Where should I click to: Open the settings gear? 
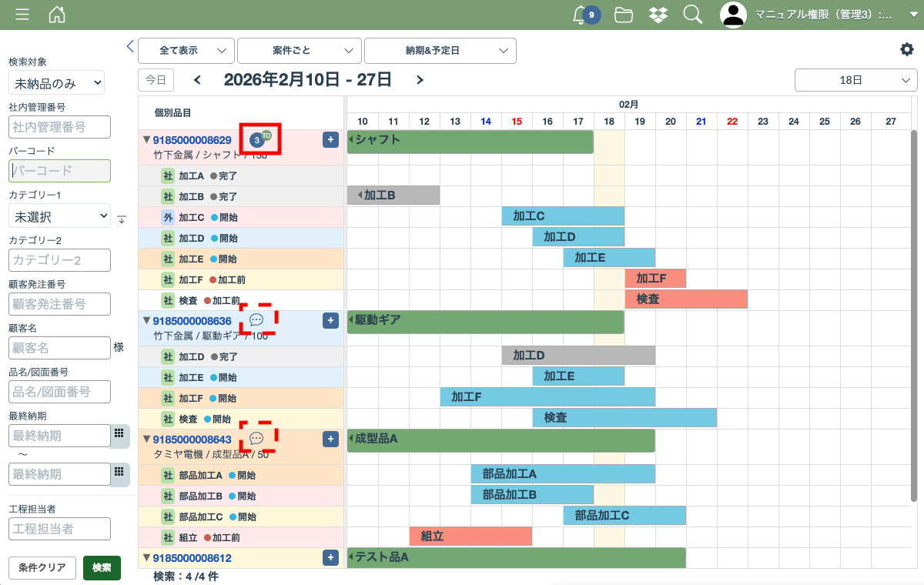pos(906,49)
